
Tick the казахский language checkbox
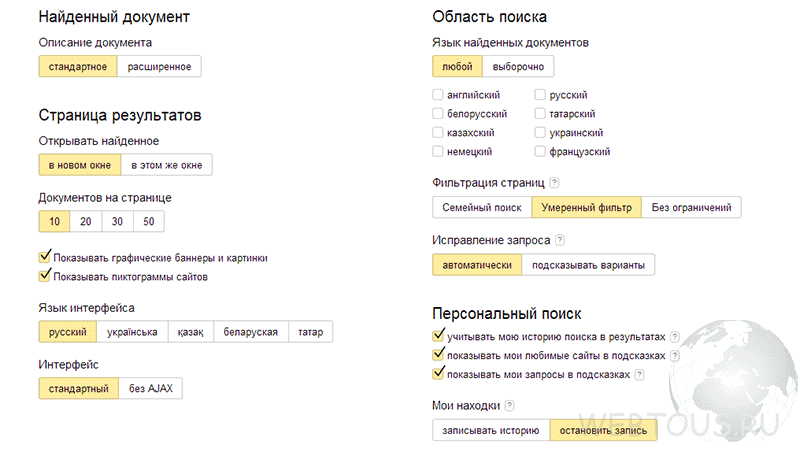pos(438,132)
